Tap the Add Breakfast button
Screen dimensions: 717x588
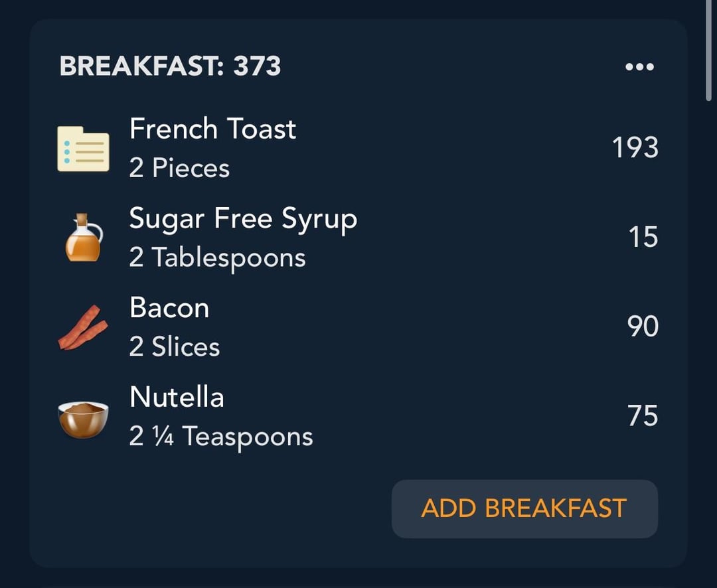click(524, 508)
